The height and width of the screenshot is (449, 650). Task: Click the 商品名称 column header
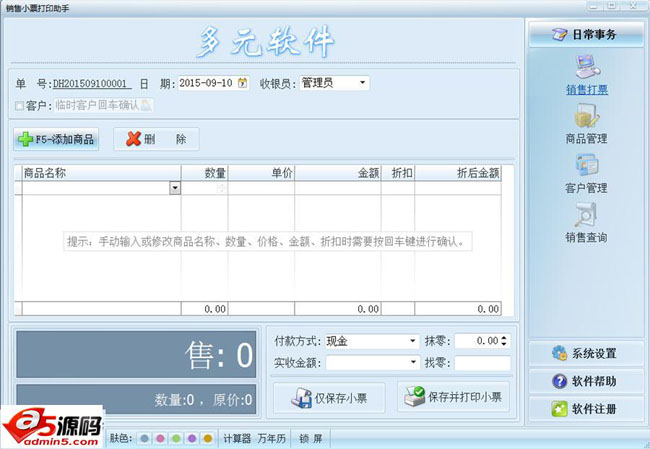(x=102, y=173)
